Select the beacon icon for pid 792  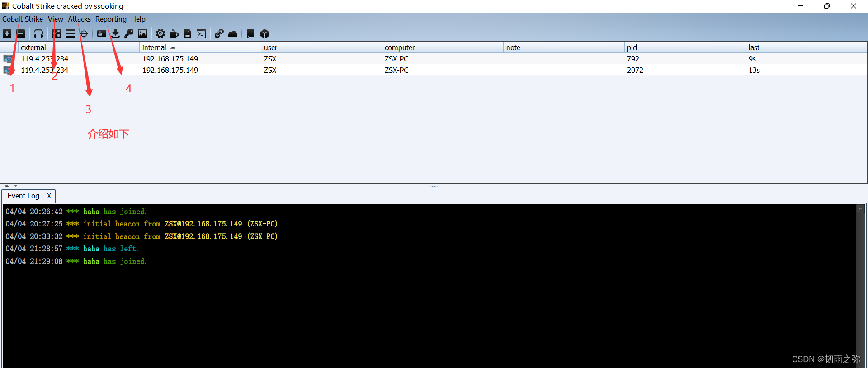point(8,59)
